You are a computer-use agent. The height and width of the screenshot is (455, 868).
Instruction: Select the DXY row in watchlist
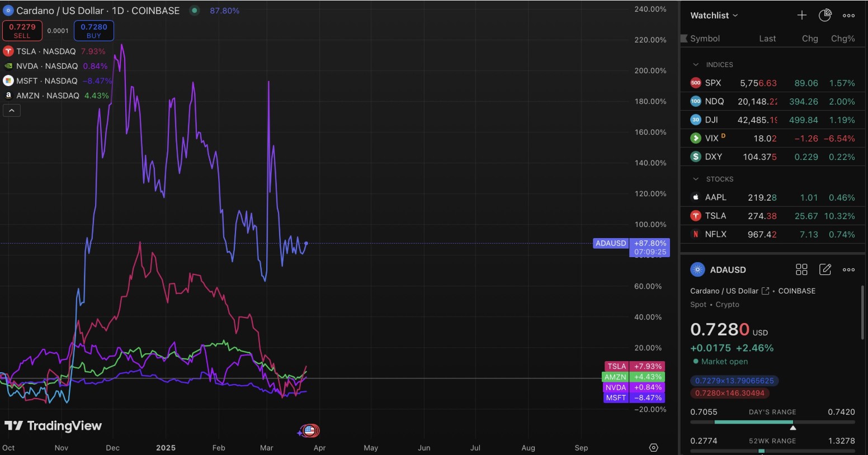click(772, 157)
